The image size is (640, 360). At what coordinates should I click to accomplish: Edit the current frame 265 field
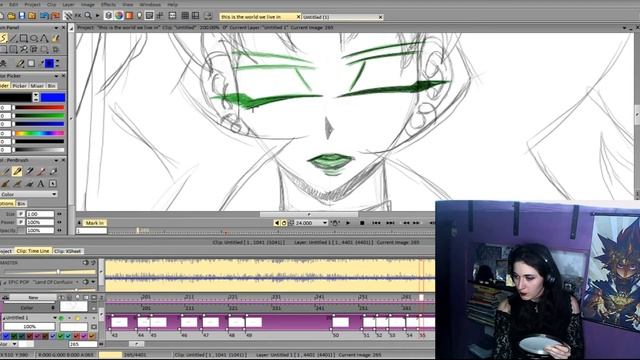tap(83, 344)
